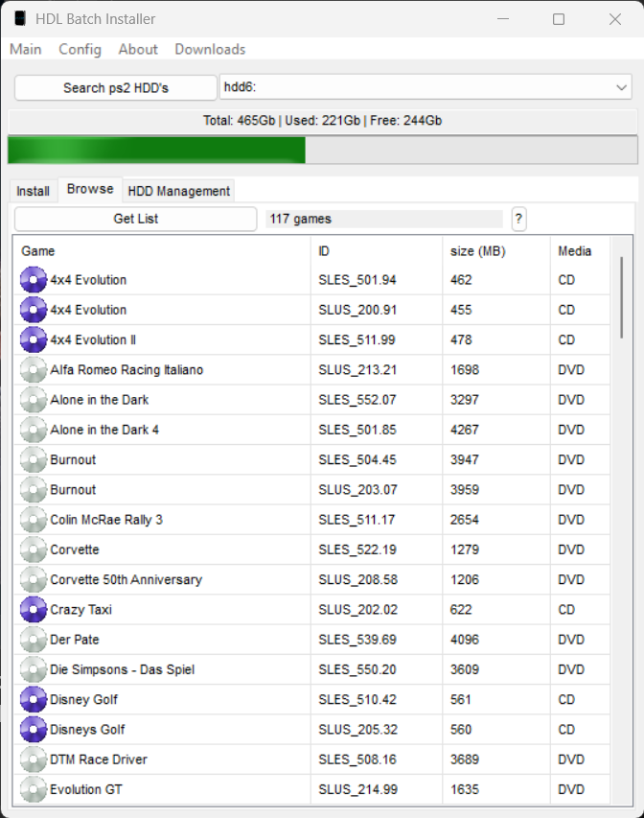Click the ID SLES_539.69 cell

(x=357, y=640)
